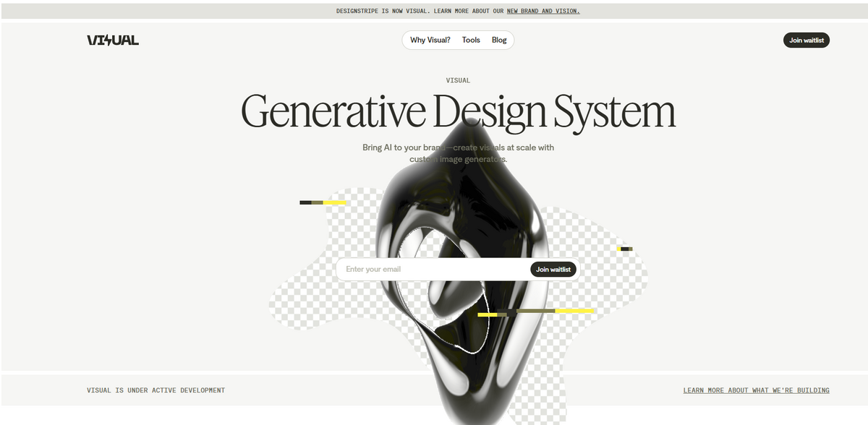Image resolution: width=868 pixels, height=425 pixels.
Task: Click the top-right Join waitlist button
Action: (x=807, y=40)
